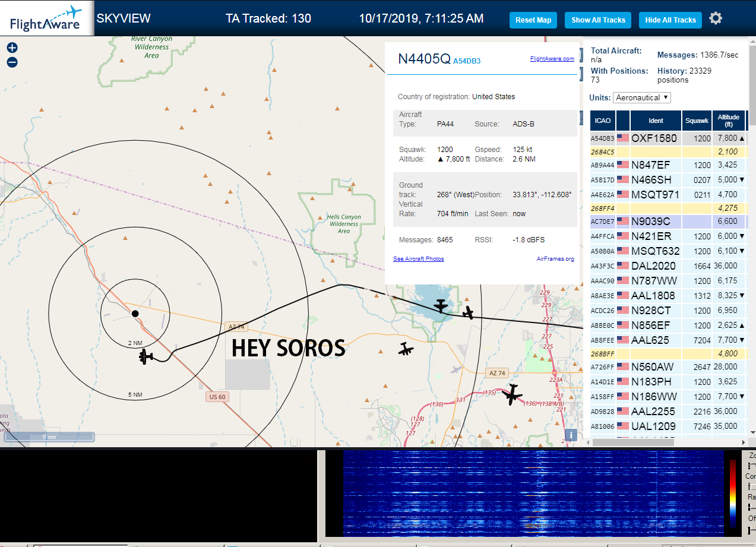
Task: Click the waterfall Zoom slider handle
Action: coord(749,466)
